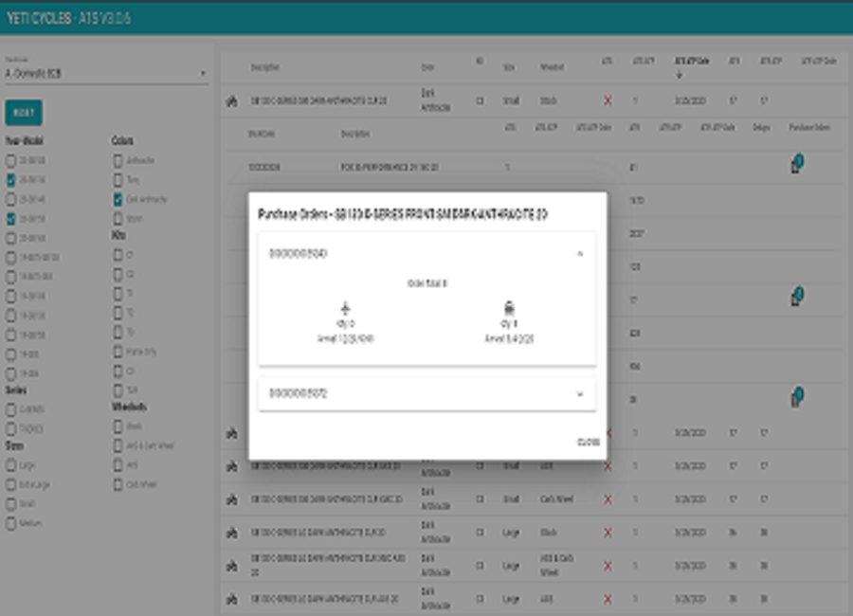Screen dimensions: 853x616
Task: Tick the T1 kit checkbox
Action: [118, 294]
